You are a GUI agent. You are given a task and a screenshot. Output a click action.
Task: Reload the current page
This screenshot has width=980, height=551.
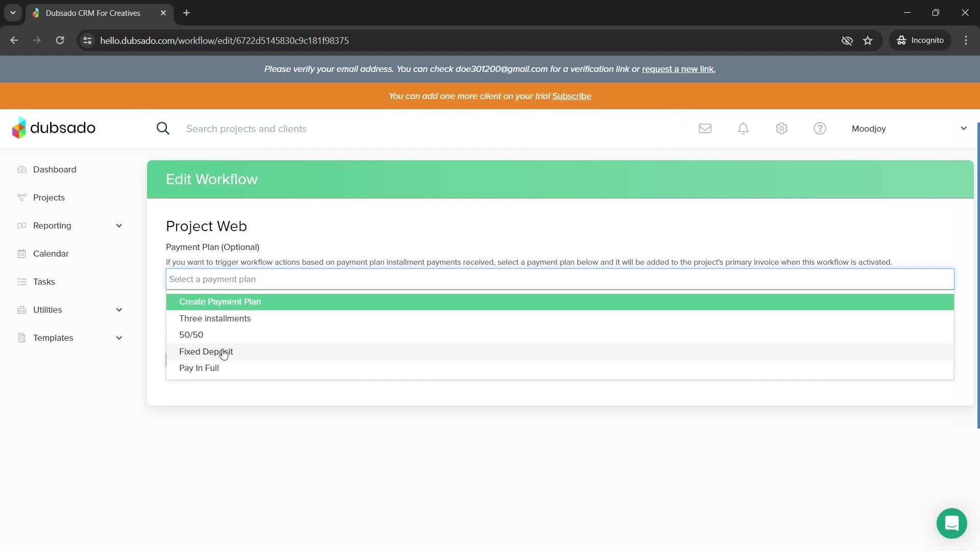click(60, 40)
